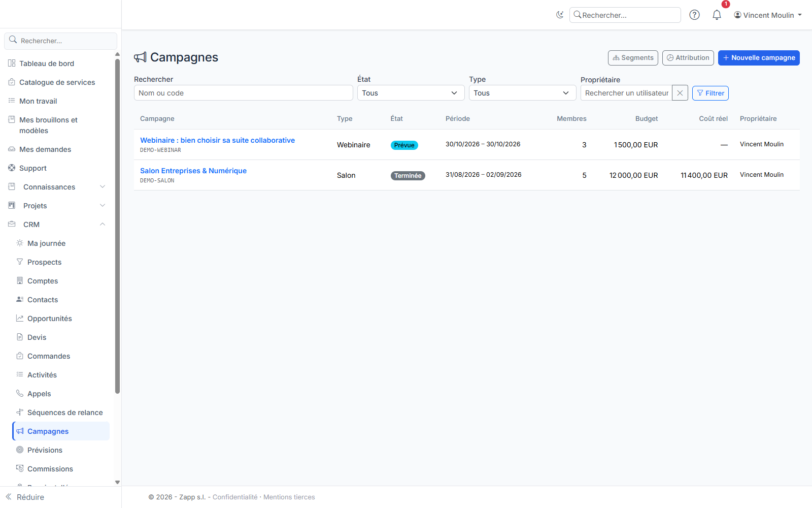This screenshot has width=812, height=508.
Task: Go to Prospects in sidebar
Action: [x=44, y=262]
